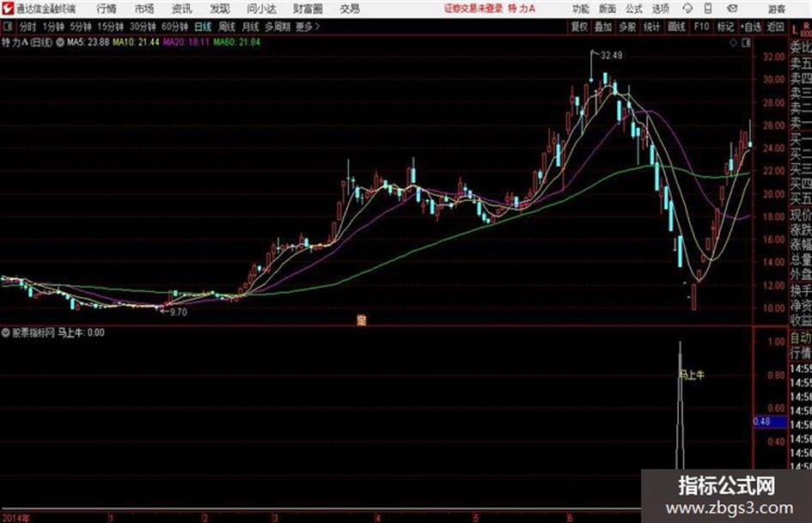This screenshot has width=812, height=523.
Task: Click the 2014年 date label
Action: [x=15, y=518]
